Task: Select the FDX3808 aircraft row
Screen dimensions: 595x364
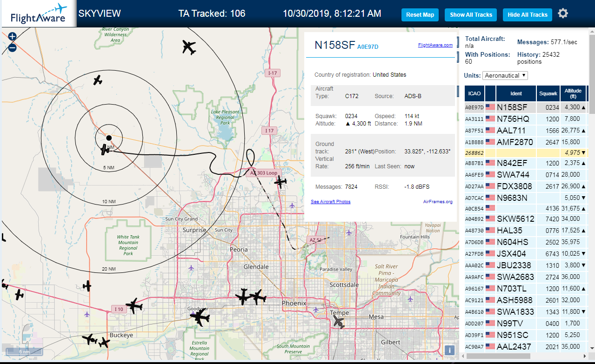Action: click(x=526, y=186)
